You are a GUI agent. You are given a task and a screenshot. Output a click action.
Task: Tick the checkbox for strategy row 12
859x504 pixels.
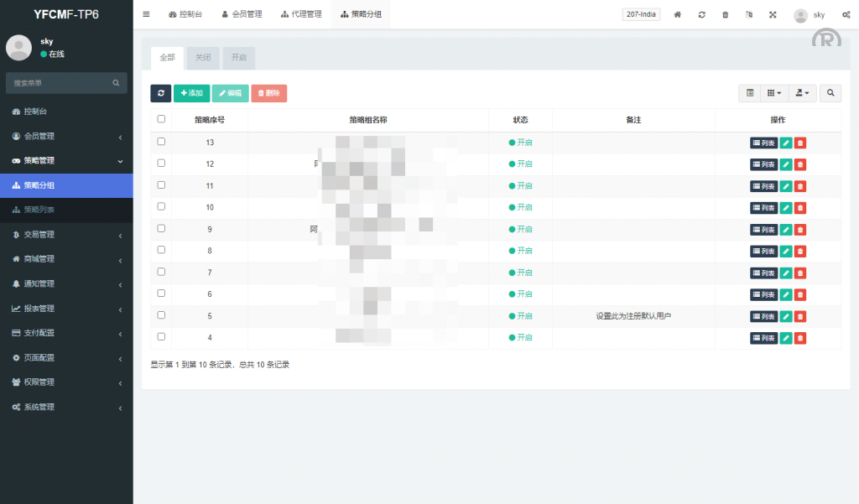[x=161, y=164]
